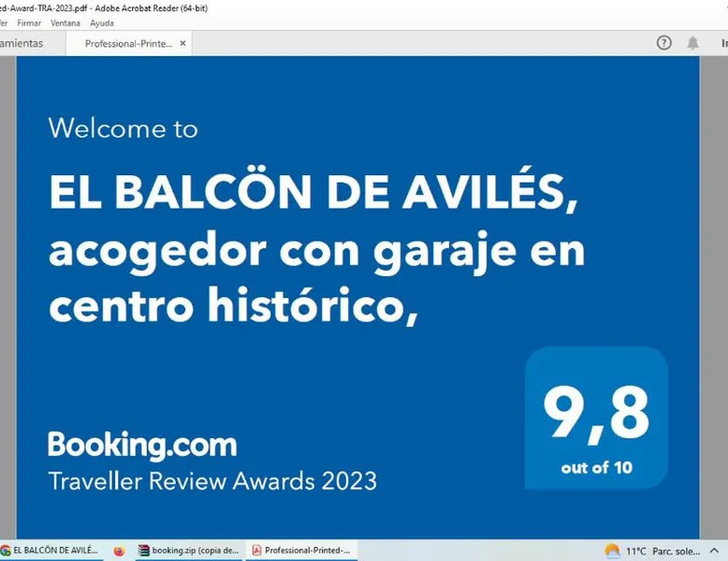The height and width of the screenshot is (561, 728).
Task: Click the 'Welcome to' text in the document
Action: (x=123, y=128)
